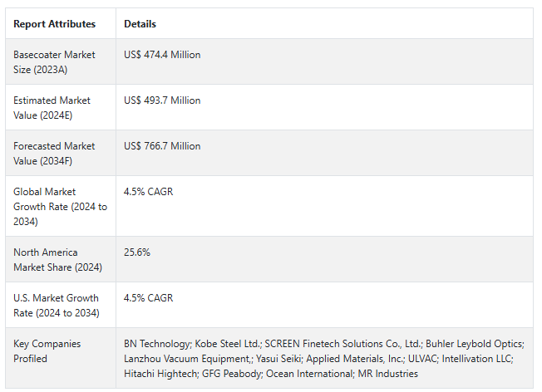Image resolution: width=542 pixels, height=392 pixels.
Task: Click the U.S. 4.5% CAGR value
Action: [148, 297]
